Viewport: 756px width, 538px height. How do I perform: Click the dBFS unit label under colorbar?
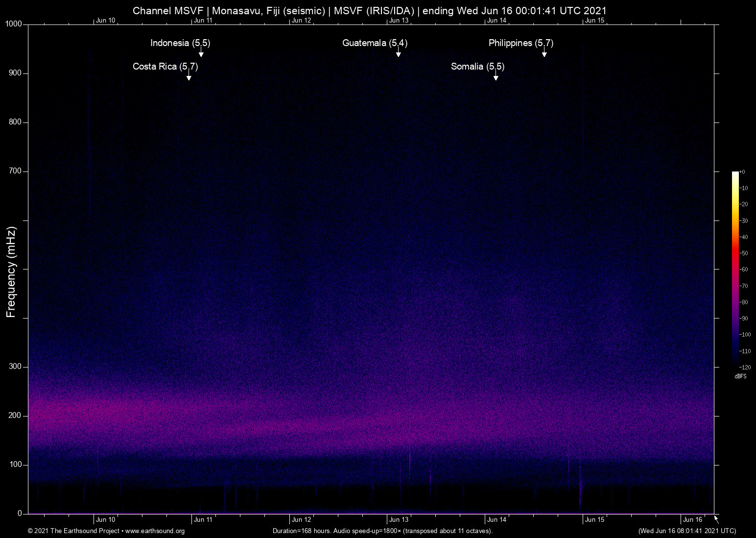[x=740, y=376]
